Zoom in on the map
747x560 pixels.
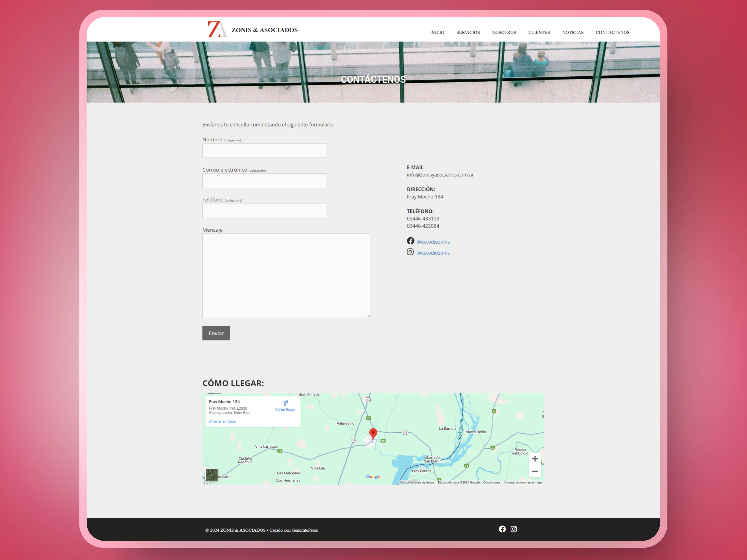coord(535,459)
